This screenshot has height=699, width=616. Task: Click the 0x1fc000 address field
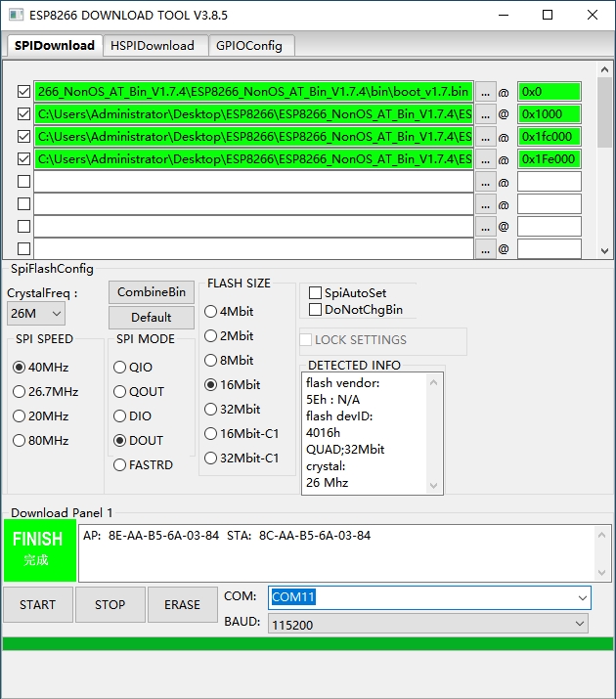coord(550,137)
